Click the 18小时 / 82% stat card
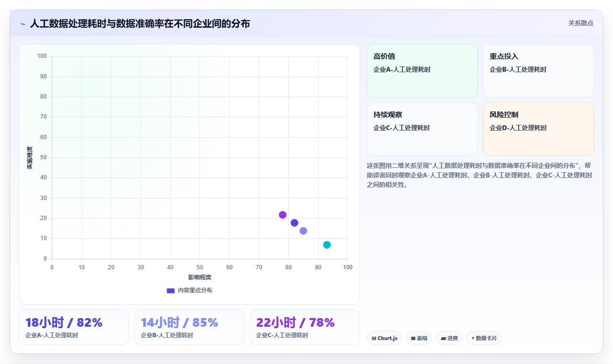The image size is (613, 364). pyautogui.click(x=74, y=327)
